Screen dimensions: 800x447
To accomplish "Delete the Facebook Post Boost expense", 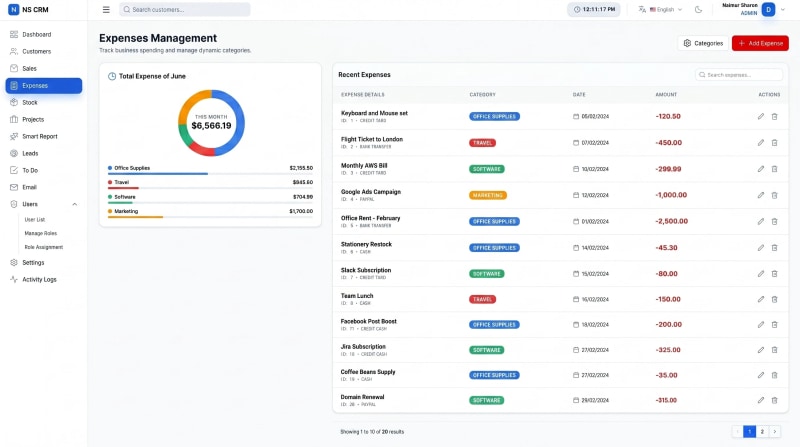I will 774,325.
